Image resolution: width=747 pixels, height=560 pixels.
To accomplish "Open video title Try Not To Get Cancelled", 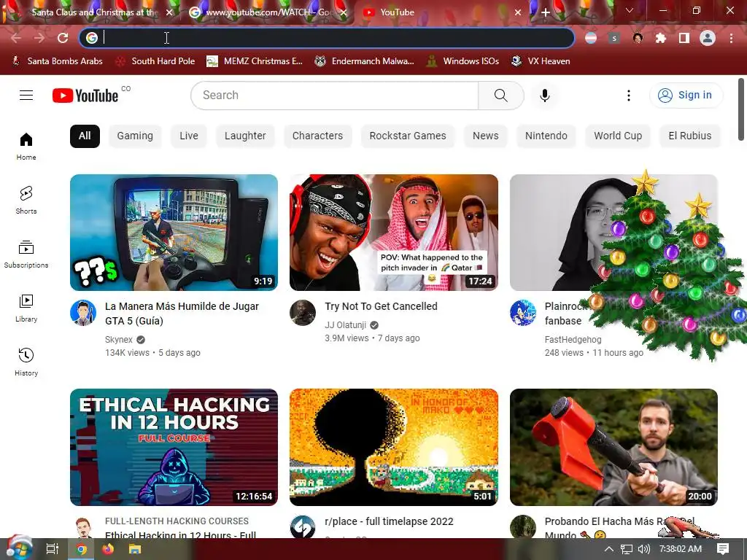I will 381,306.
